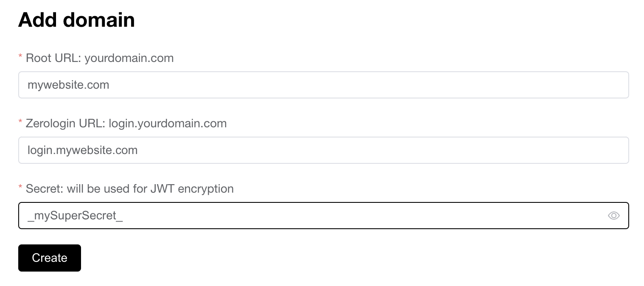This screenshot has width=644, height=286.
Task: Click inside the Root URL input field
Action: [x=297, y=85]
